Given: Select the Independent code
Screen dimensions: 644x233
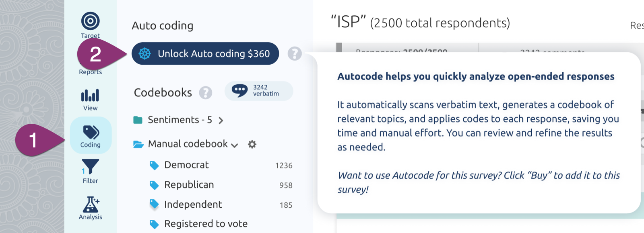Looking at the screenshot, I should point(193,204).
